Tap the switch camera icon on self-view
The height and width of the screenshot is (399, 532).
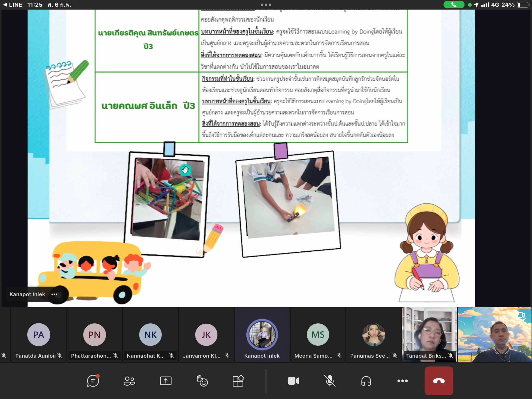pyautogui.click(x=521, y=315)
